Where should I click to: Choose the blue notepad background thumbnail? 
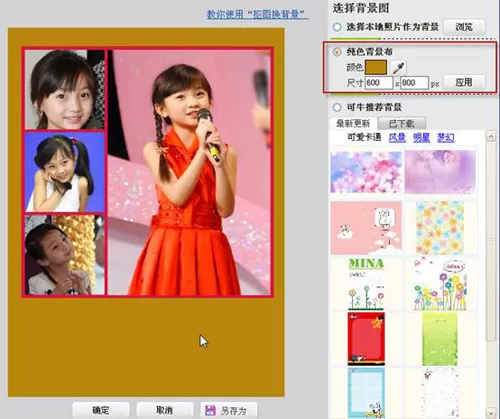(x=366, y=393)
